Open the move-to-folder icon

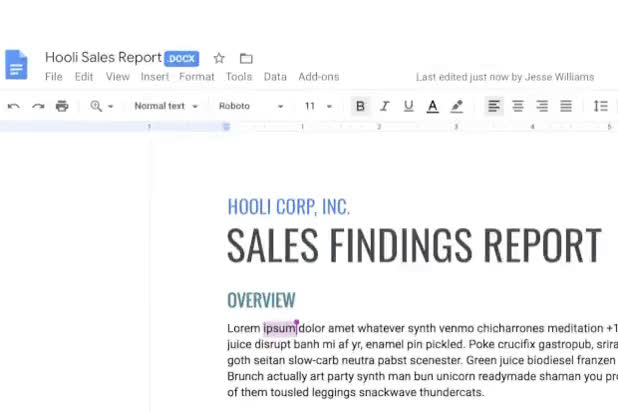point(246,58)
